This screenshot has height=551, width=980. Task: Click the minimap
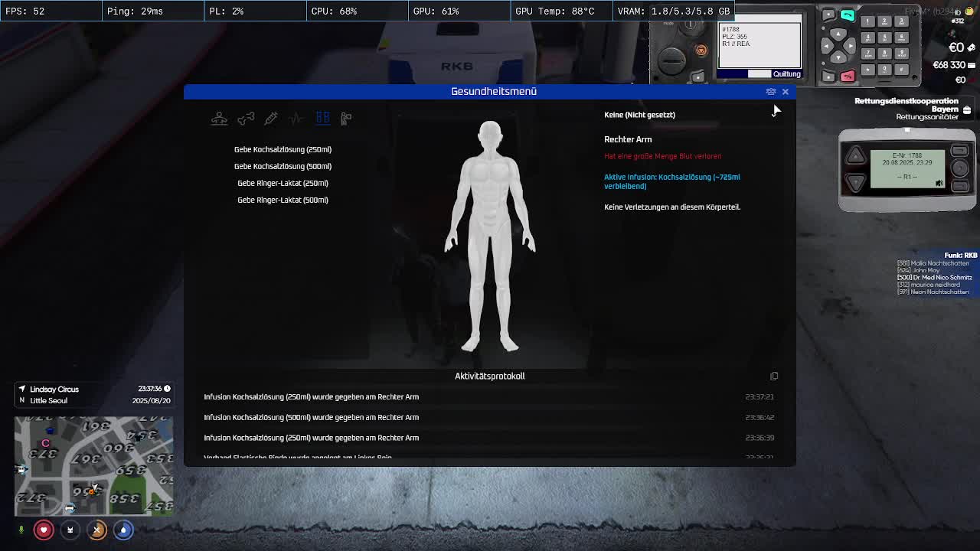(93, 466)
